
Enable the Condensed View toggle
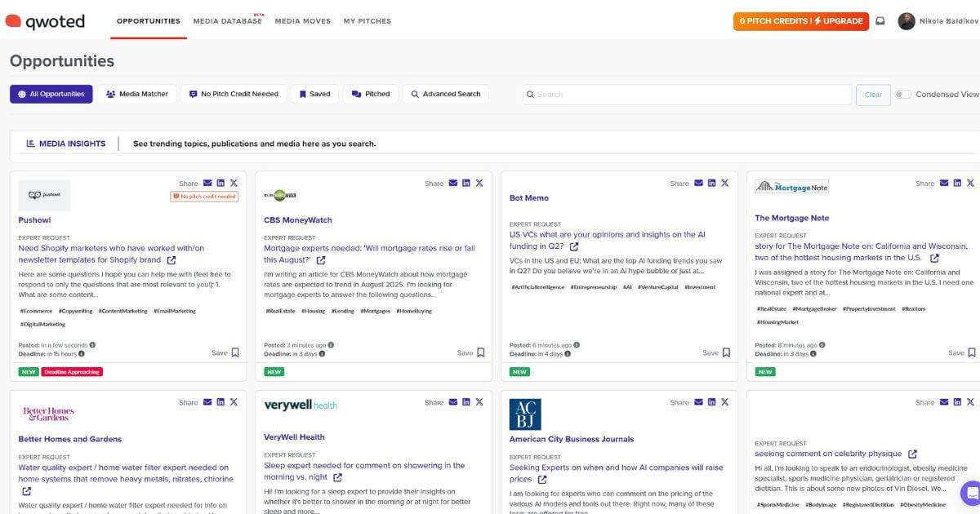click(x=903, y=94)
